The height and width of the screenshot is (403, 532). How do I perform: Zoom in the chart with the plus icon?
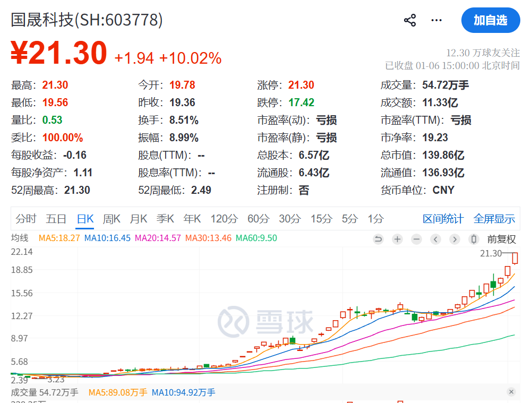coord(397,239)
